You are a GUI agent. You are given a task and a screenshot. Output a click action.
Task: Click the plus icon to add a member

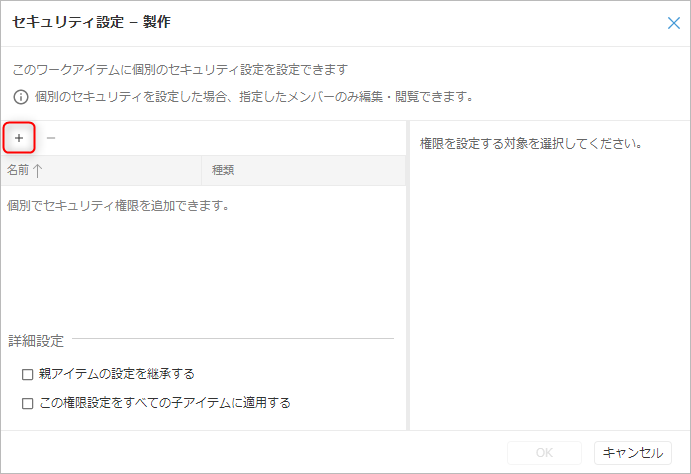point(19,137)
